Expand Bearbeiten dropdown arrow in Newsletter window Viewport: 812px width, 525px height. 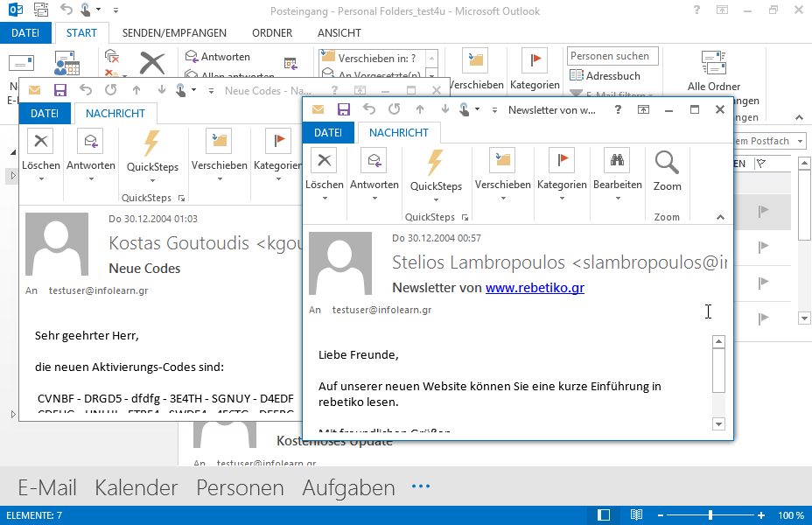[x=618, y=198]
